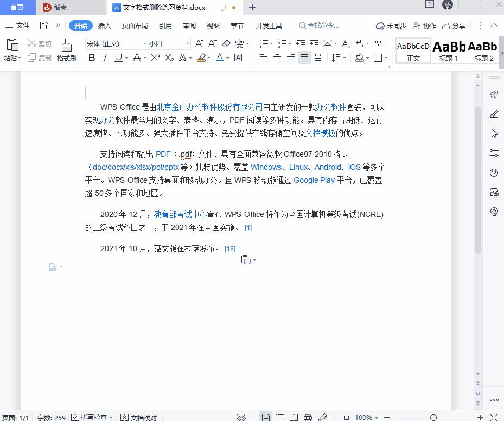The image size is (504, 421).
Task: Click the text highlight color swatch
Action: point(201,58)
